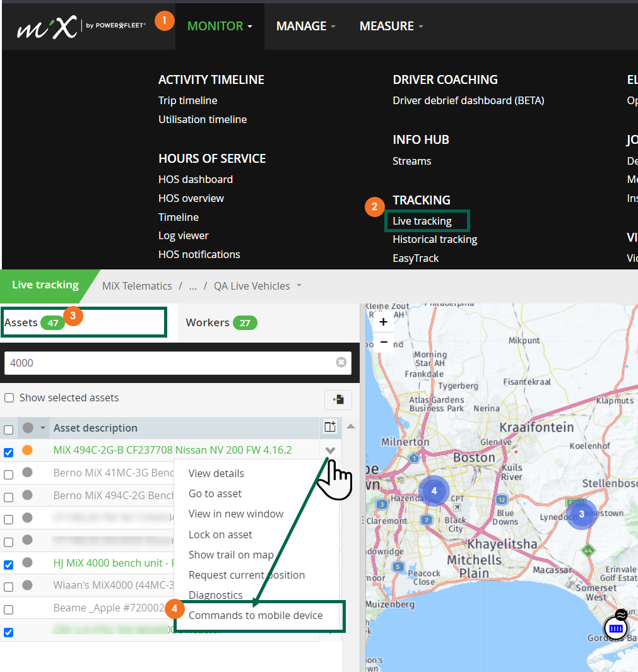
Task: Open Historical tracking link
Action: point(435,240)
